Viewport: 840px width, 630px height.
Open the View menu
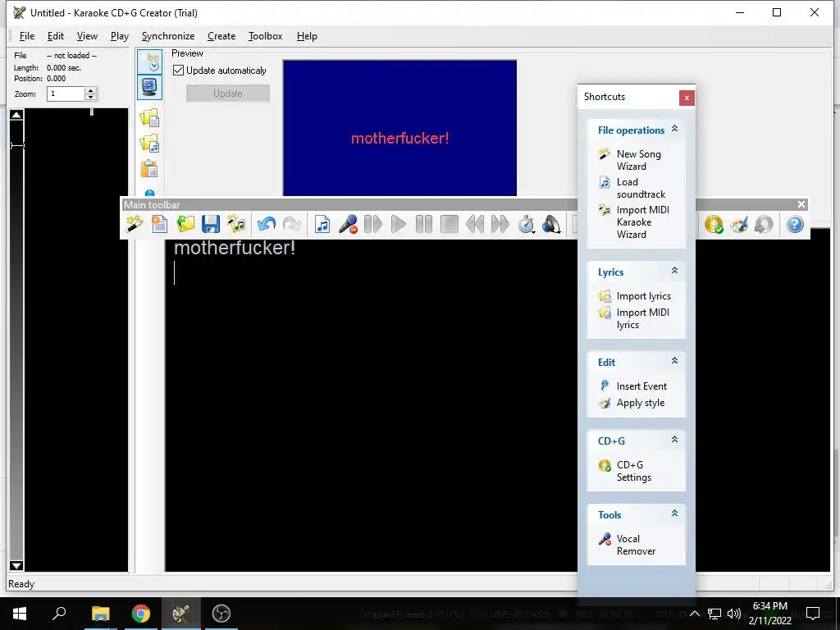[87, 36]
